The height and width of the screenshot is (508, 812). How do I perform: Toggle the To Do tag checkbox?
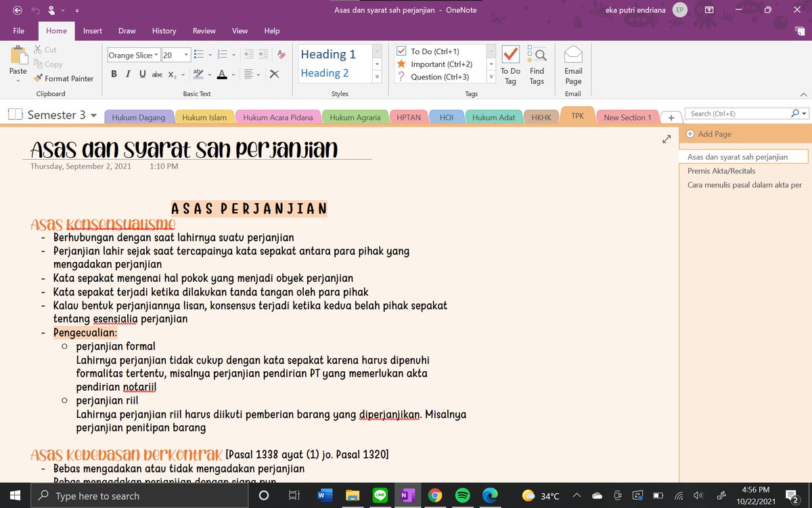[x=401, y=51]
